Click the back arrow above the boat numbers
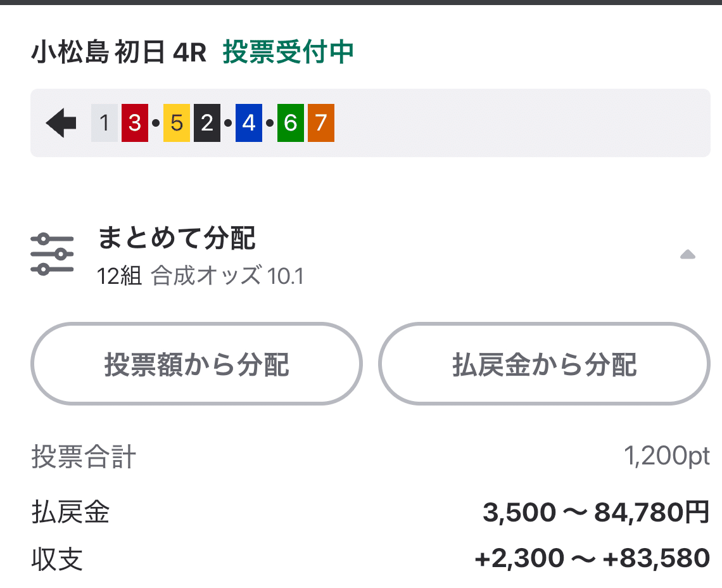This screenshot has width=722, height=588. coord(60,124)
